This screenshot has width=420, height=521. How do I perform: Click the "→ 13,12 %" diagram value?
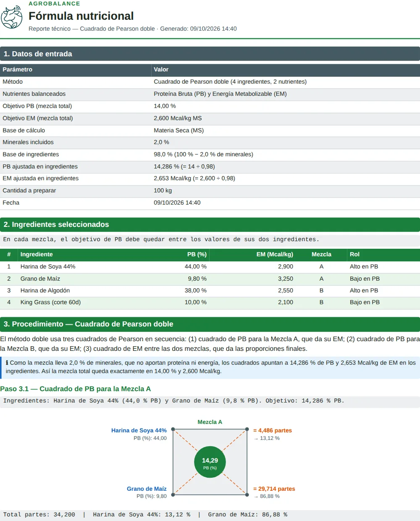coord(267,438)
